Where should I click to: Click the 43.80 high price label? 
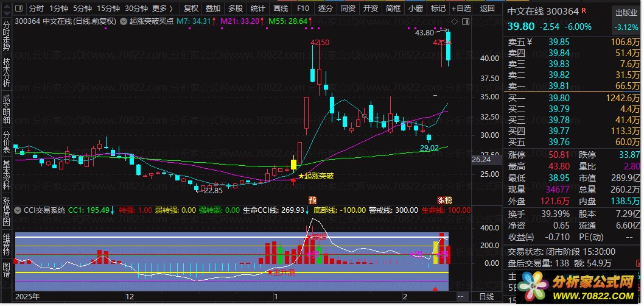pyautogui.click(x=424, y=32)
